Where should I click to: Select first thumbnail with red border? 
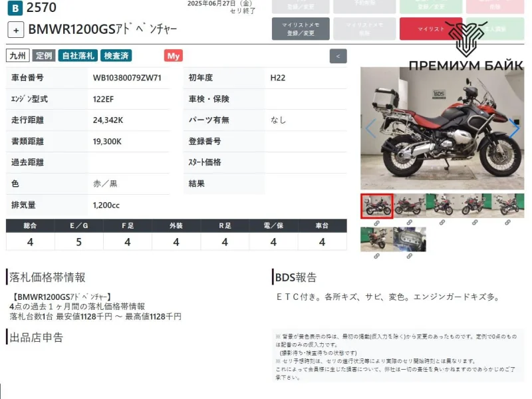tap(376, 205)
